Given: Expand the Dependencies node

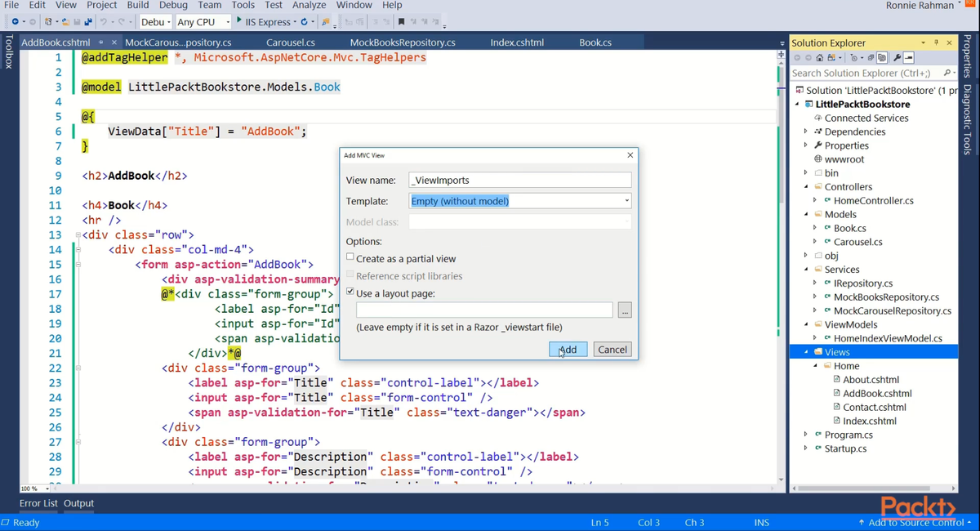Looking at the screenshot, I should [x=806, y=132].
